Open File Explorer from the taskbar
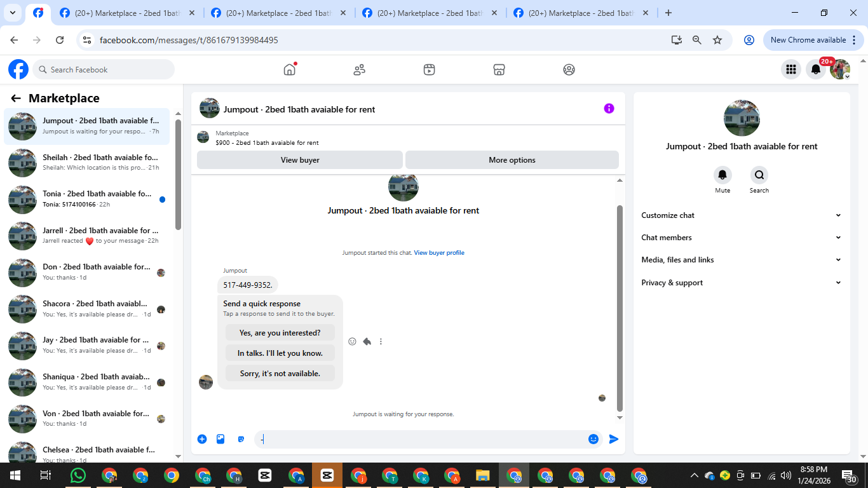The image size is (868, 488). click(483, 475)
